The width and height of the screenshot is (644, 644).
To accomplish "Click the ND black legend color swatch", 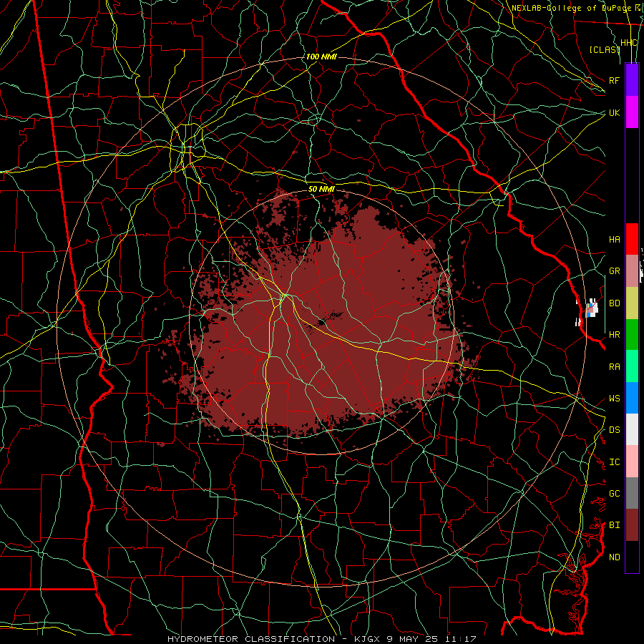I will tap(632, 557).
